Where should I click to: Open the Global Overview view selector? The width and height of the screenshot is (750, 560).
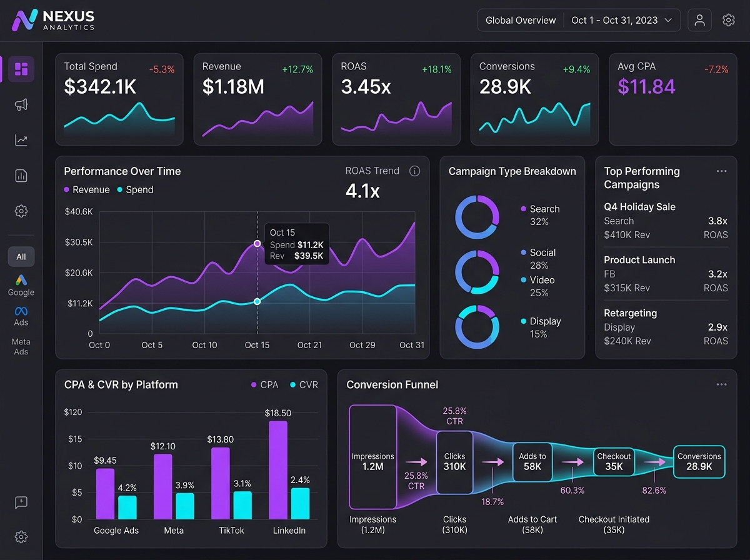[521, 20]
